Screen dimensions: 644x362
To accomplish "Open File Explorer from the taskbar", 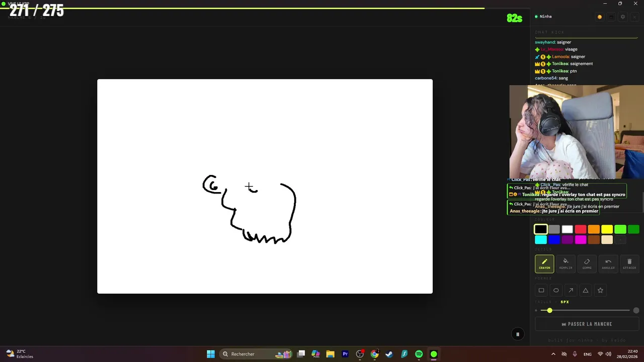I will [x=330, y=354].
